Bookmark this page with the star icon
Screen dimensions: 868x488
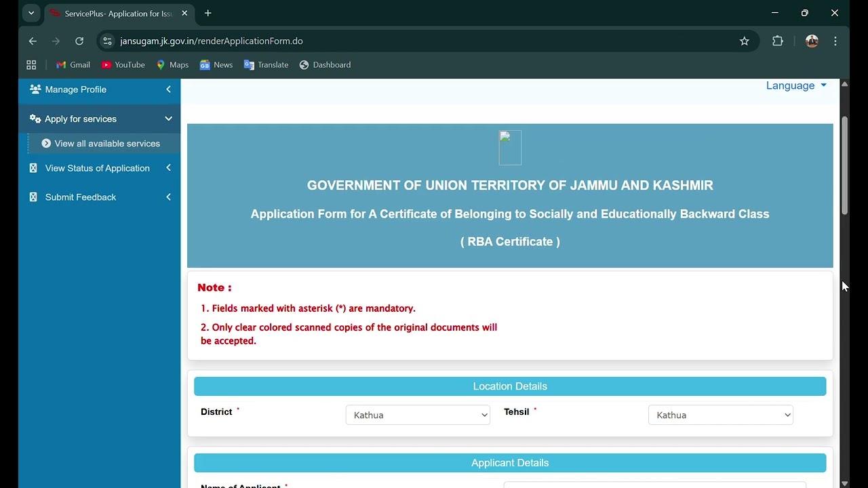pos(744,41)
